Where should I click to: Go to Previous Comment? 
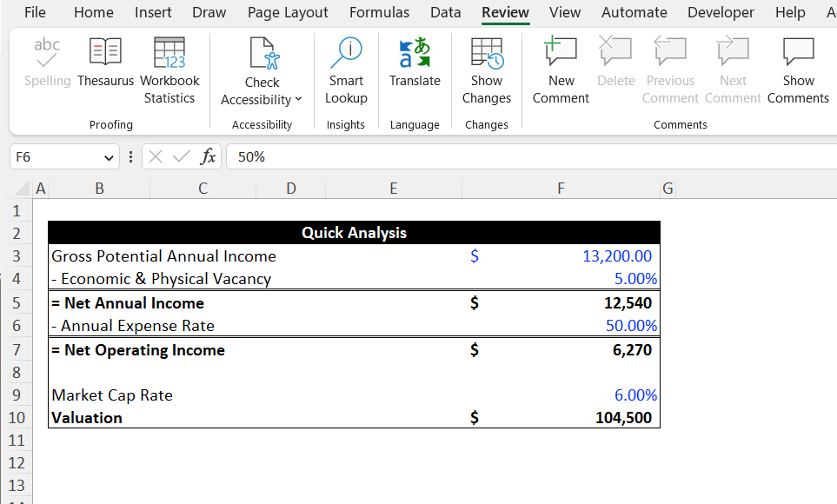coord(670,70)
